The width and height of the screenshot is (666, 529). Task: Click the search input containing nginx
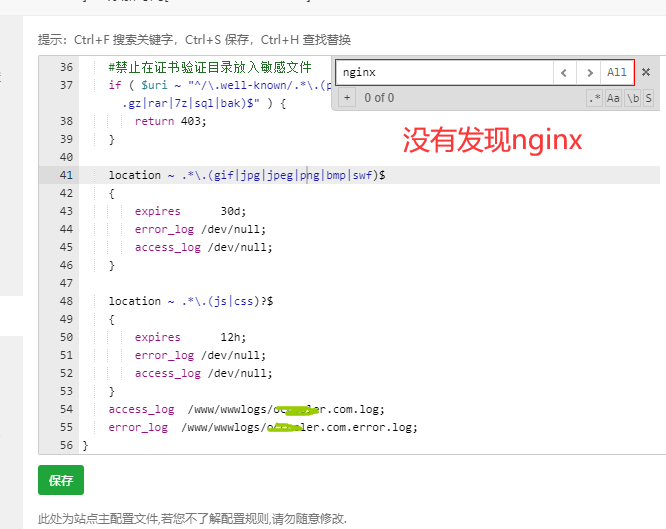coord(445,73)
